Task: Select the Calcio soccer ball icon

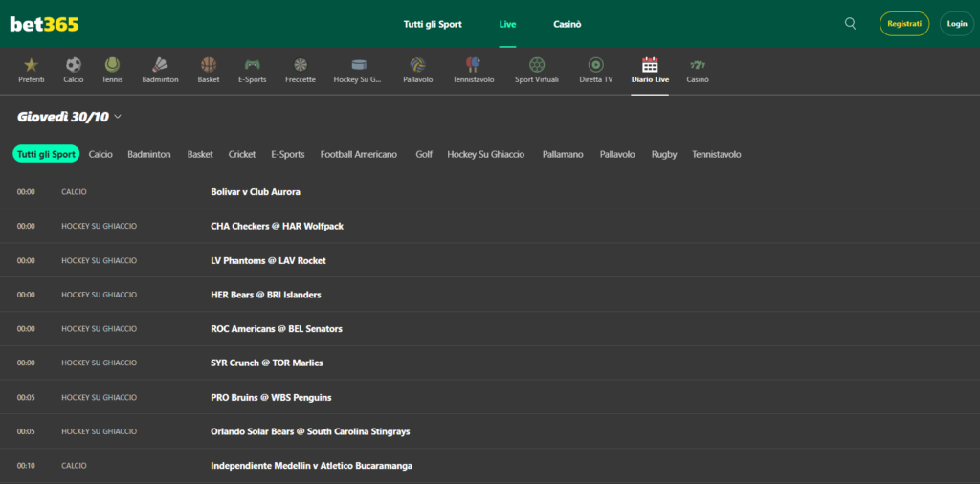Action: click(74, 65)
